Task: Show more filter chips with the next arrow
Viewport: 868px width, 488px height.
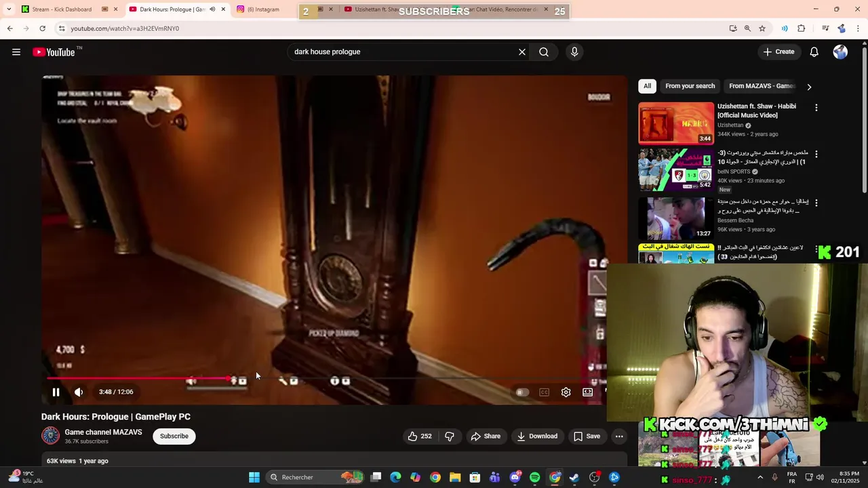Action: 809,87
